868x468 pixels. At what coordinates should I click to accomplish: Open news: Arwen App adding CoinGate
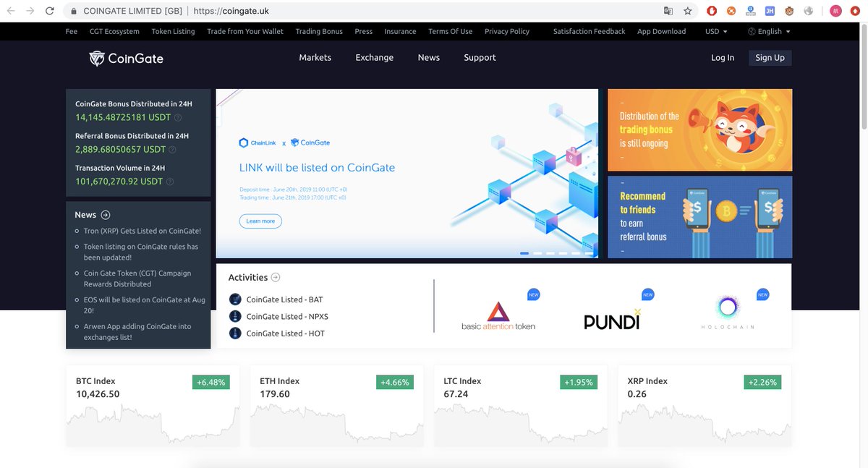coord(137,331)
